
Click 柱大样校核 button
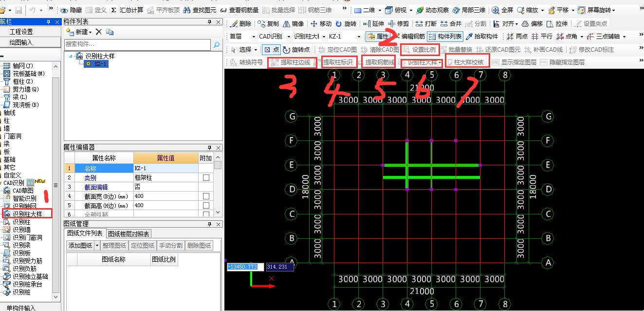[464, 62]
